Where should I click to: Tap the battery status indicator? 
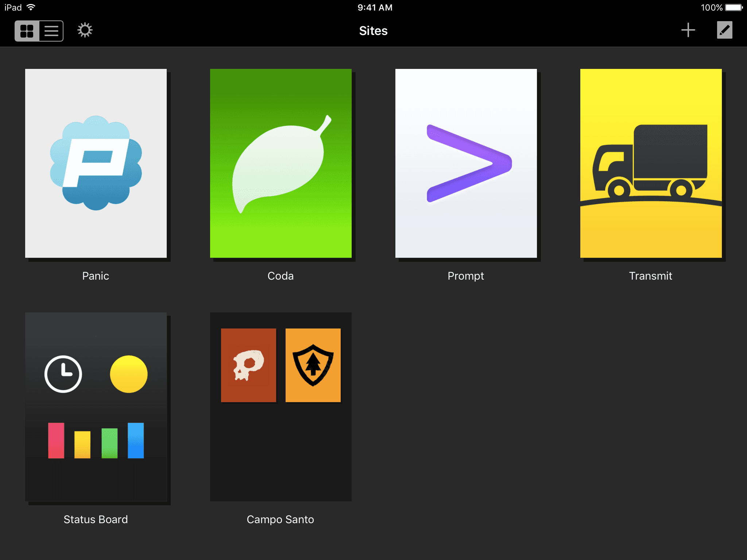pos(734,8)
